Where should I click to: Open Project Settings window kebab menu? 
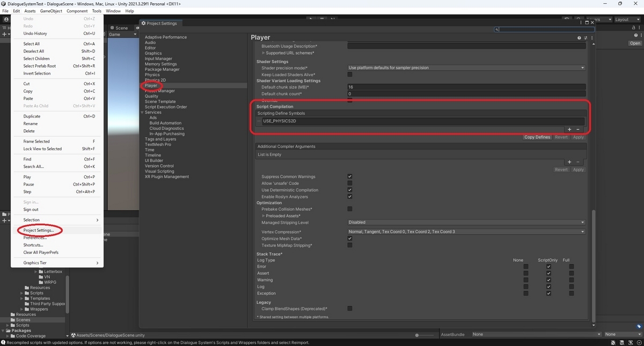[582, 23]
